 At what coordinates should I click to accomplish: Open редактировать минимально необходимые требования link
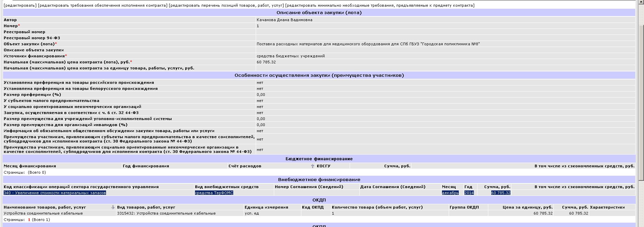[x=380, y=5]
